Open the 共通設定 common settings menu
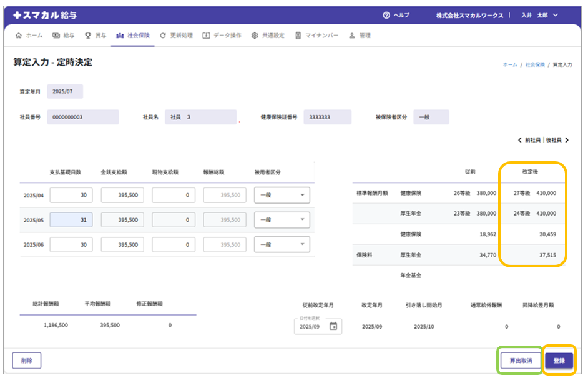The height and width of the screenshot is (380, 588). pyautogui.click(x=268, y=36)
